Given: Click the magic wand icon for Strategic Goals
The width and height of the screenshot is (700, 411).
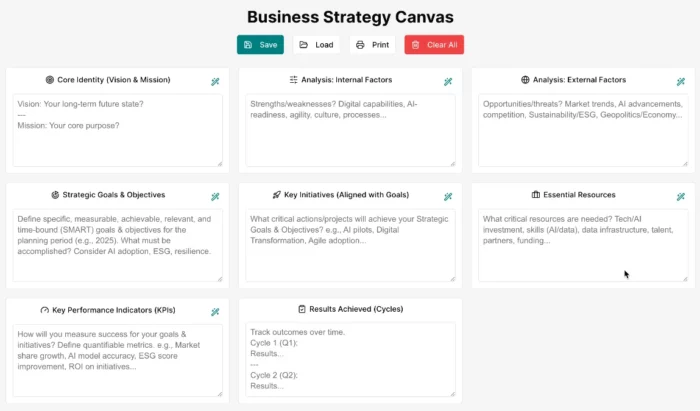Looking at the screenshot, I should 215,197.
